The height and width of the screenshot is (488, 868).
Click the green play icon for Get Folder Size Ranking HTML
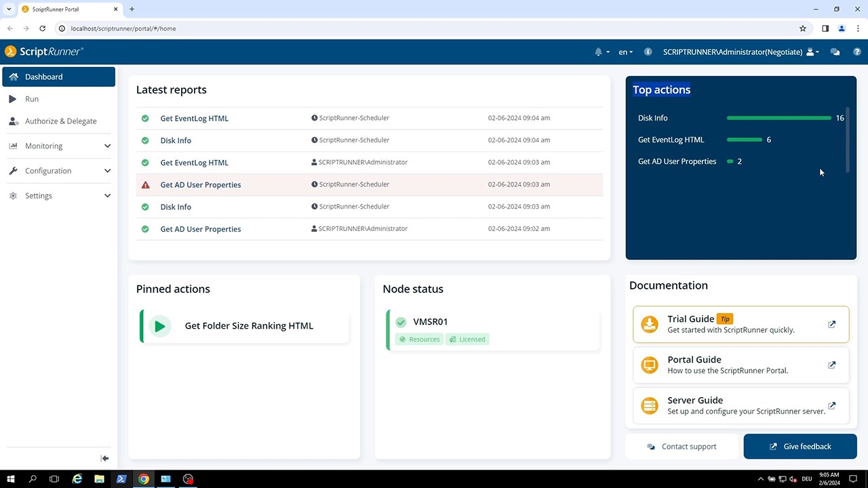160,326
